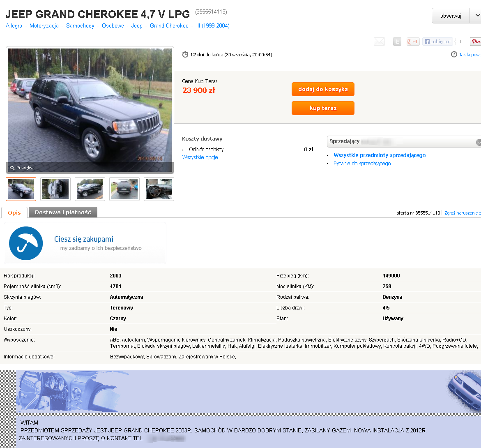The height and width of the screenshot is (448, 481).
Task: Click 'dodaj do koszyka' button
Action: click(x=323, y=89)
